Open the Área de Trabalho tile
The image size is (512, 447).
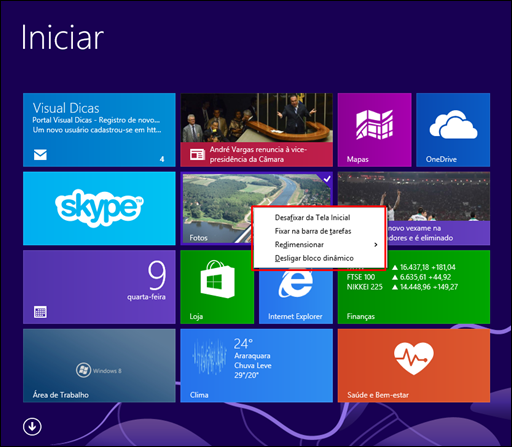pos(99,366)
